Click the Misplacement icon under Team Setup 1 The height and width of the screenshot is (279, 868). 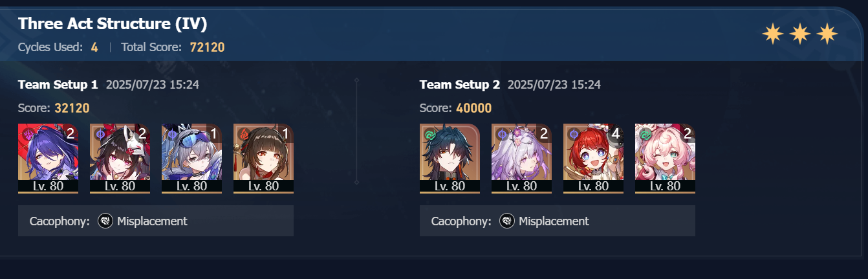105,221
